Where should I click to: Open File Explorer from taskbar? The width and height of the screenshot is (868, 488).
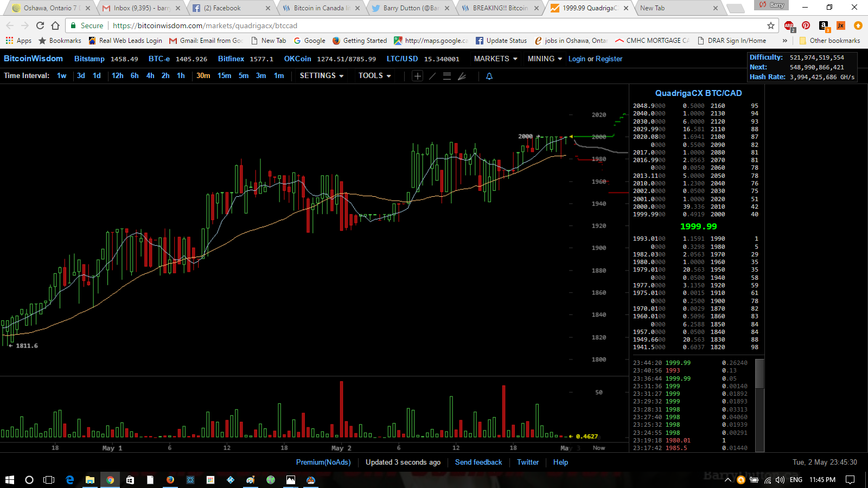pyautogui.click(x=90, y=480)
